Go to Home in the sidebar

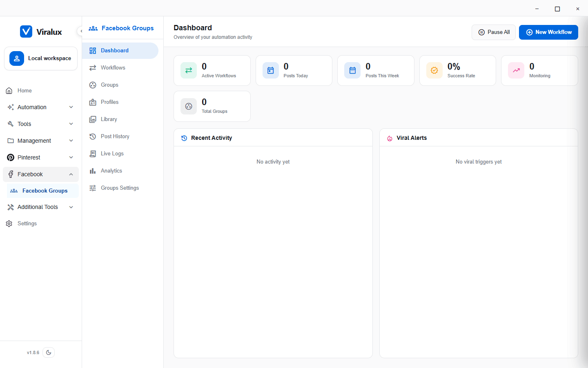pos(41,91)
